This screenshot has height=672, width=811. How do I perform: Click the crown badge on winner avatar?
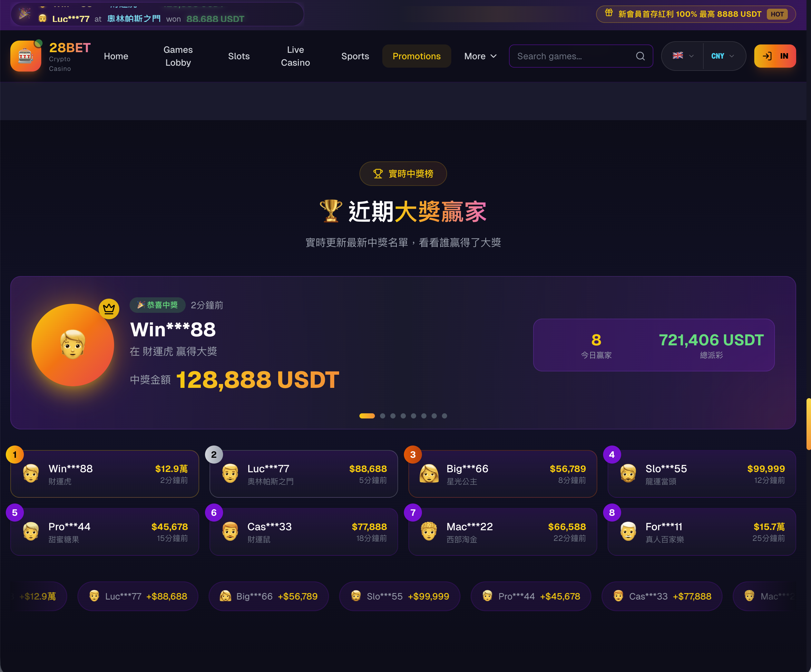[109, 309]
